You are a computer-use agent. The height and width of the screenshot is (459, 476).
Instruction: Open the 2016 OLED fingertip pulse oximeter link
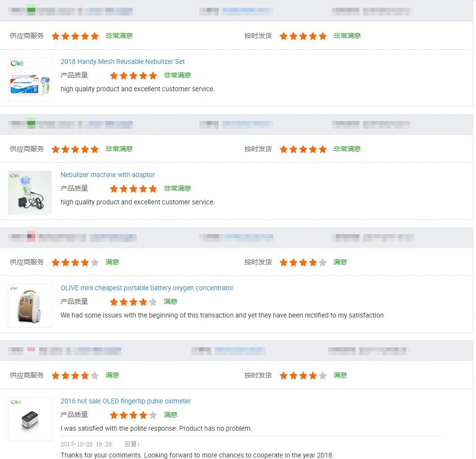[x=125, y=401]
